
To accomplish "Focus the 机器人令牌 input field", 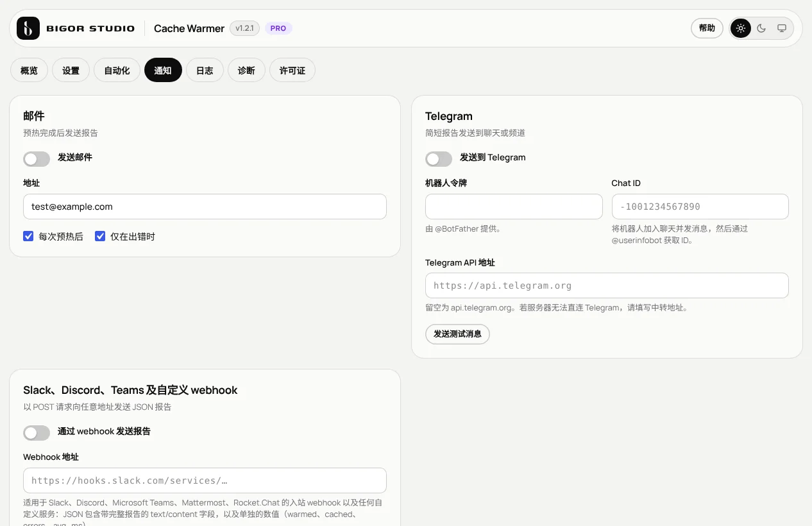I will pyautogui.click(x=514, y=207).
